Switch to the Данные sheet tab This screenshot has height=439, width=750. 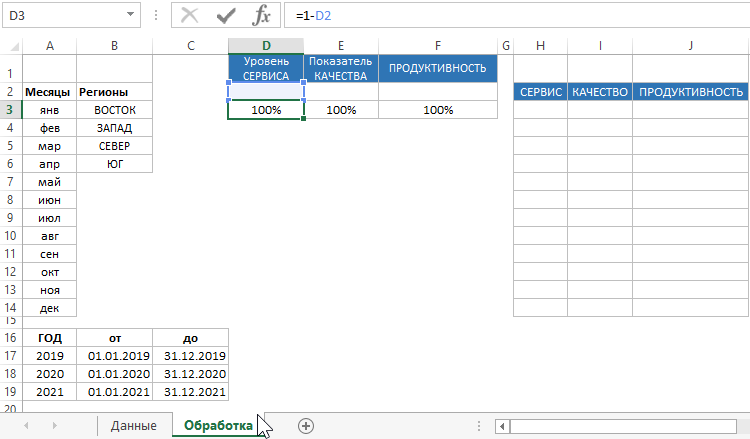point(133,426)
